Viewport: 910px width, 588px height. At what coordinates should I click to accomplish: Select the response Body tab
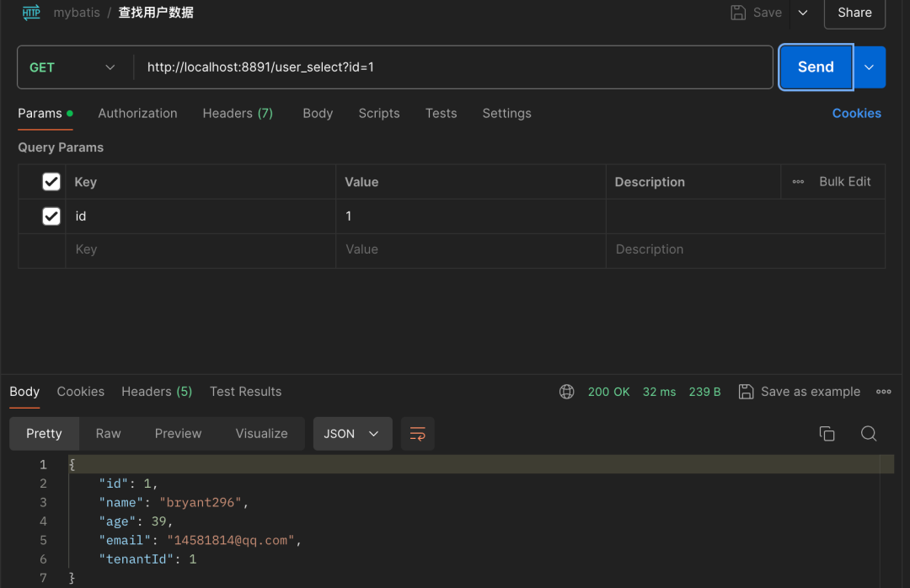pos(24,392)
